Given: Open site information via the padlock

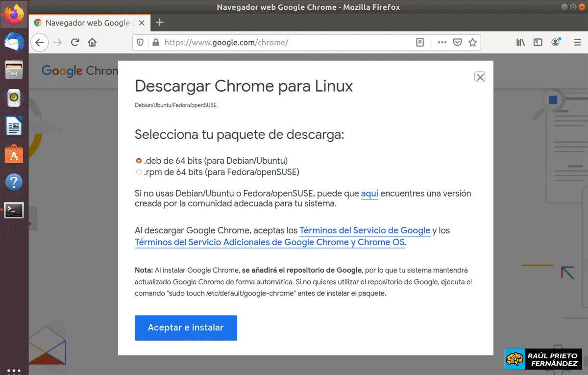Looking at the screenshot, I should (x=156, y=42).
